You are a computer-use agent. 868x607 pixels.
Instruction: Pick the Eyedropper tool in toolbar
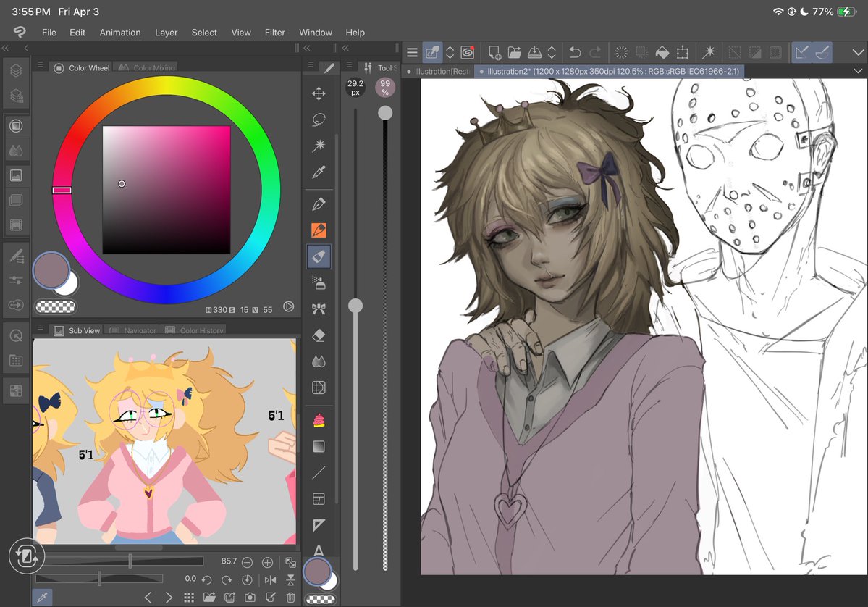click(x=319, y=172)
